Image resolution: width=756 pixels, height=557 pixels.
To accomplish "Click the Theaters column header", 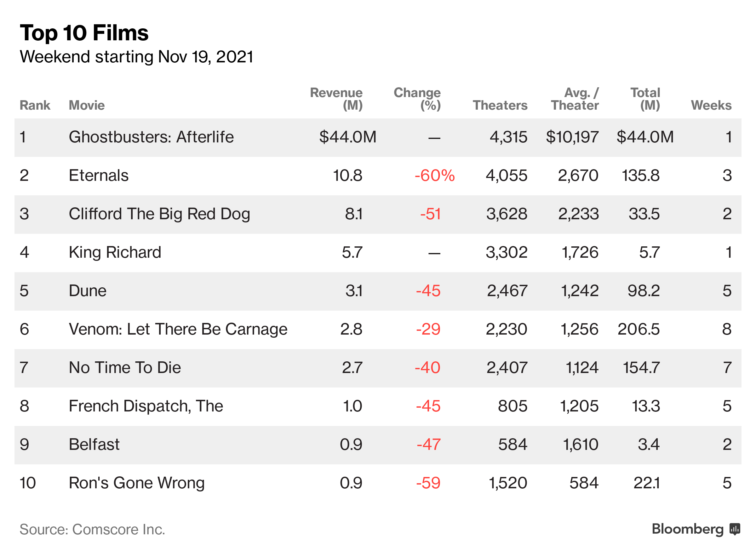I will click(500, 105).
